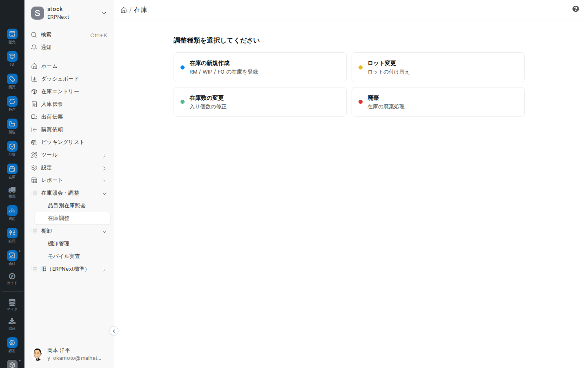Click the y-okamoto email text
Screen dimensions: 588x368
[x=74, y=358]
